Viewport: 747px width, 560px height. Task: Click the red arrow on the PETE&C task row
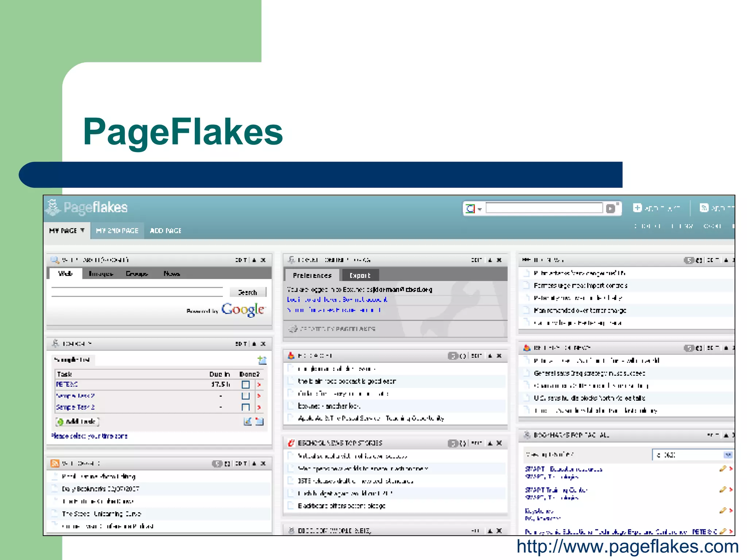pos(259,385)
